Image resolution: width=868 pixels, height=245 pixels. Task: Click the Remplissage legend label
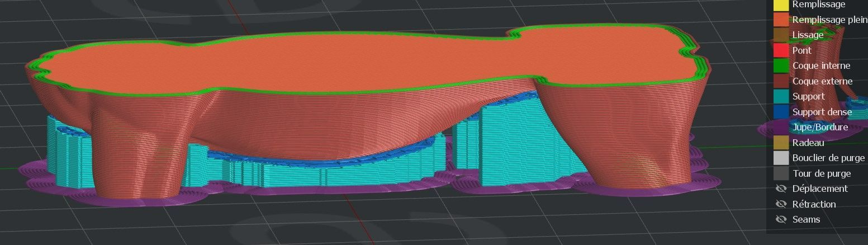tap(819, 4)
